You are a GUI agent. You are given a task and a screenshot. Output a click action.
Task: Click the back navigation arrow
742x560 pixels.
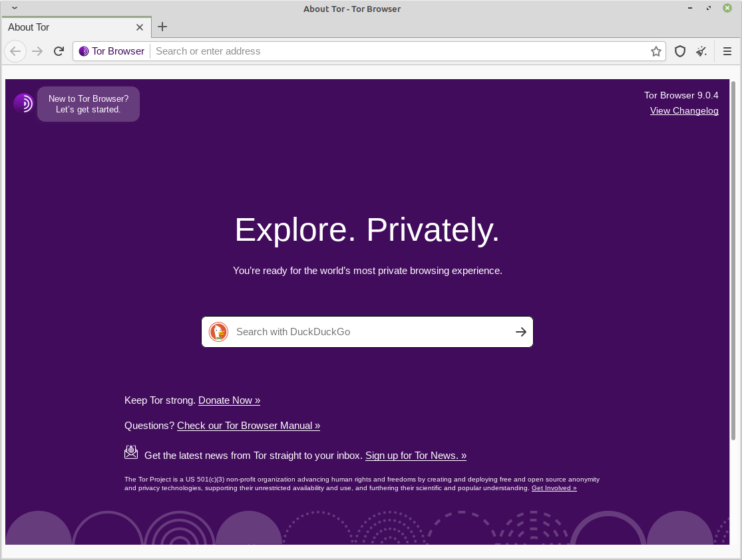(x=15, y=51)
